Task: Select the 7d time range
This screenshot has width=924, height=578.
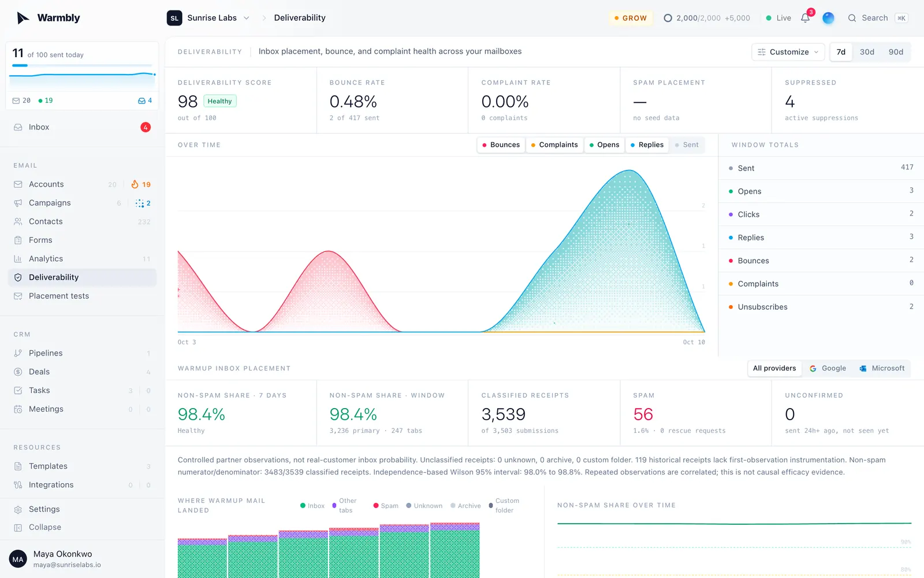Action: (841, 52)
